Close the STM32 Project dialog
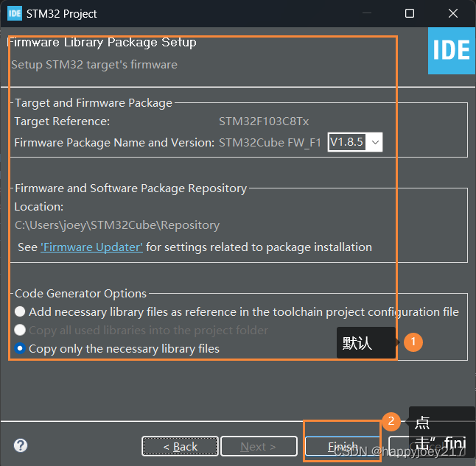Image resolution: width=476 pixels, height=466 pixels. [x=453, y=13]
